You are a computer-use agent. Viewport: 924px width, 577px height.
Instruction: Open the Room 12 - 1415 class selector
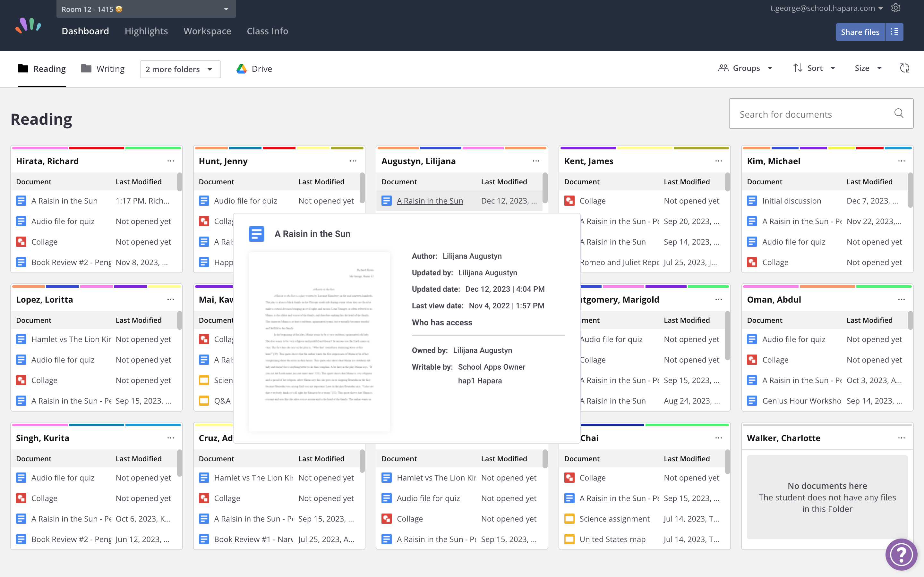pos(145,9)
